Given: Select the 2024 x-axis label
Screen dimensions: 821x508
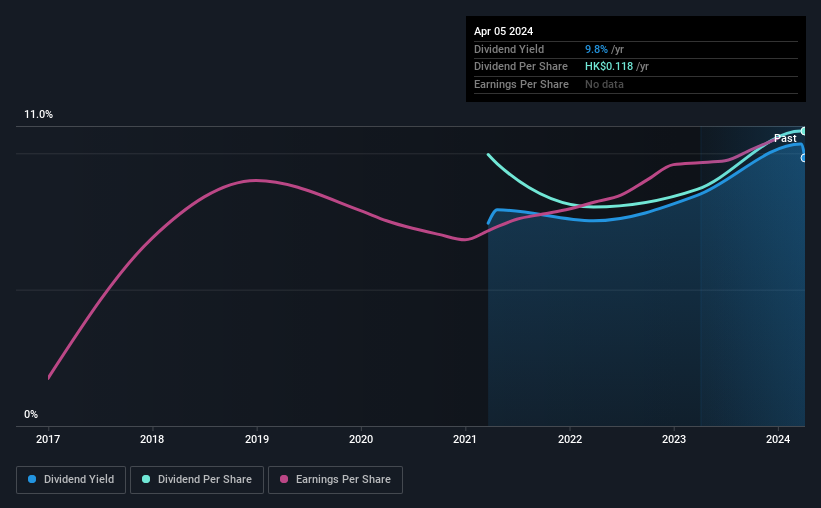Looking at the screenshot, I should (778, 439).
